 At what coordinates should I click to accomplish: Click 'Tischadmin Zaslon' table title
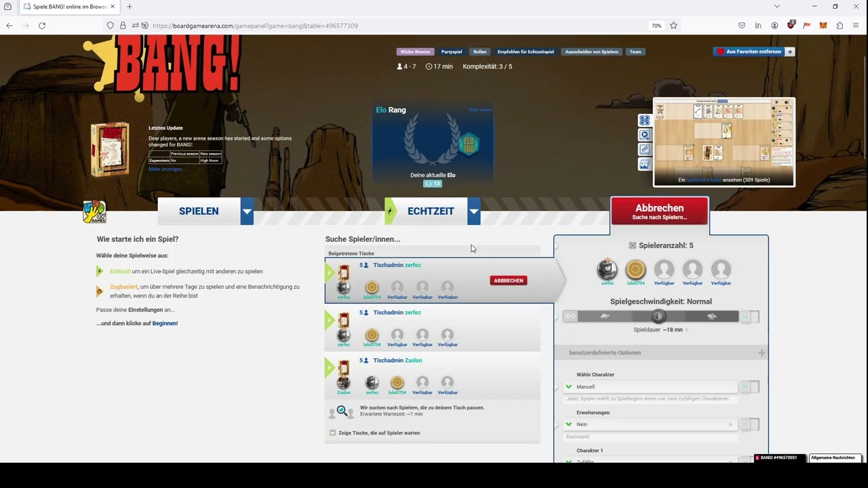click(x=397, y=361)
